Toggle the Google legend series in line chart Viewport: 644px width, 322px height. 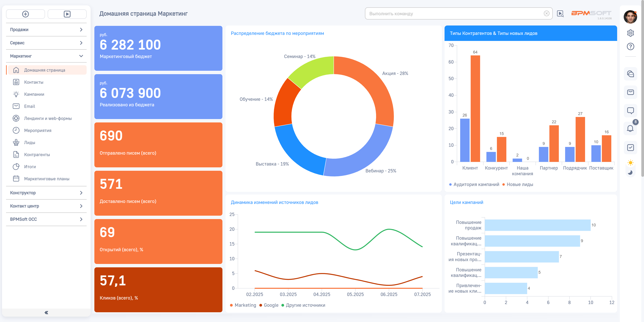[269, 305]
